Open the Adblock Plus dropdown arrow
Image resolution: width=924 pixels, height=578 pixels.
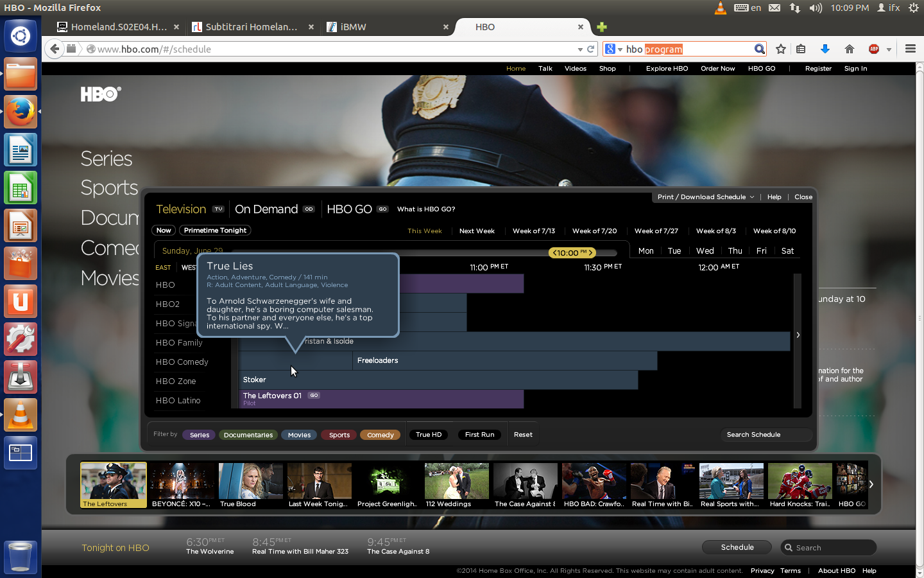pyautogui.click(x=889, y=49)
